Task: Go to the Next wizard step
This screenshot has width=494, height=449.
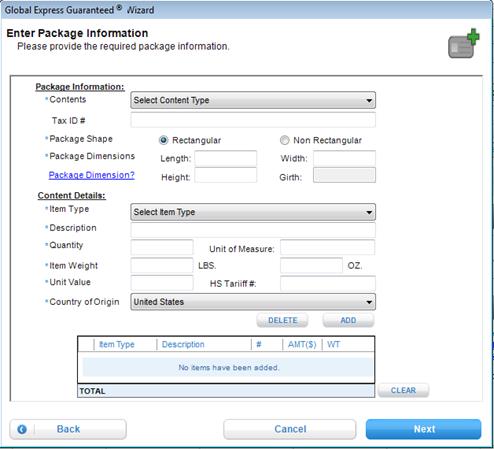Action: (x=424, y=429)
